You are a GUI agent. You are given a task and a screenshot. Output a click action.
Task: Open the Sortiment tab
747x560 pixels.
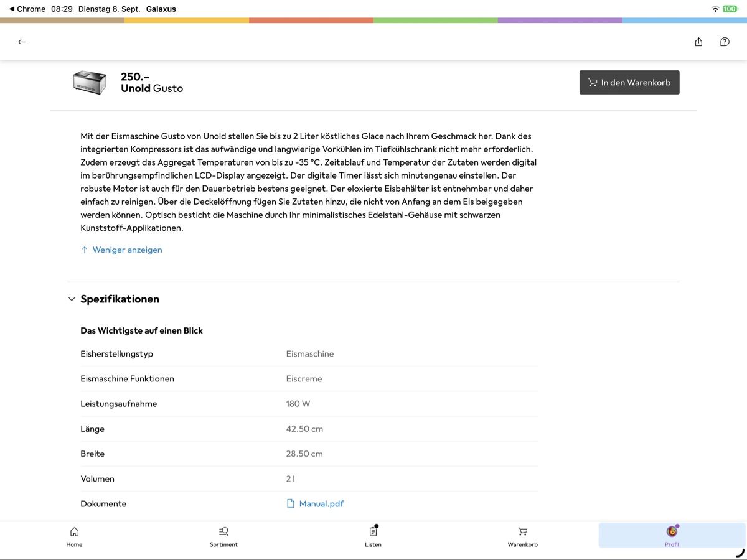coord(223,536)
